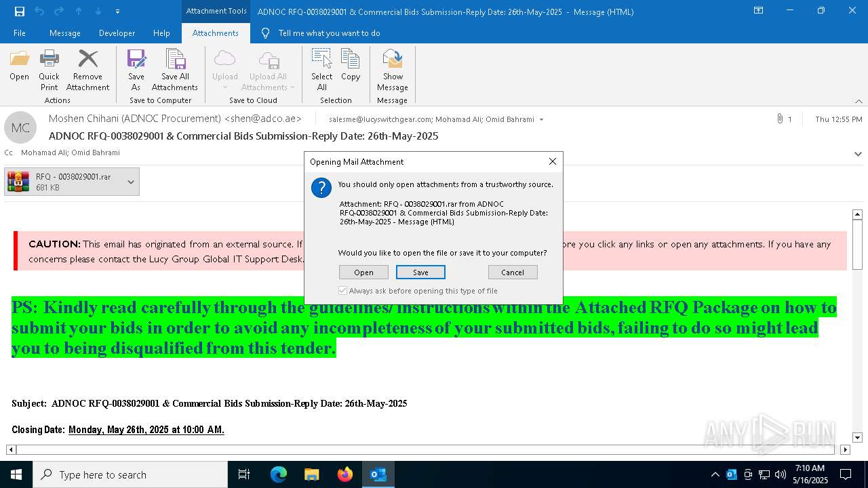Screen dimensions: 868x488
Task: Click the Windows Start button
Action: pyautogui.click(x=16, y=474)
